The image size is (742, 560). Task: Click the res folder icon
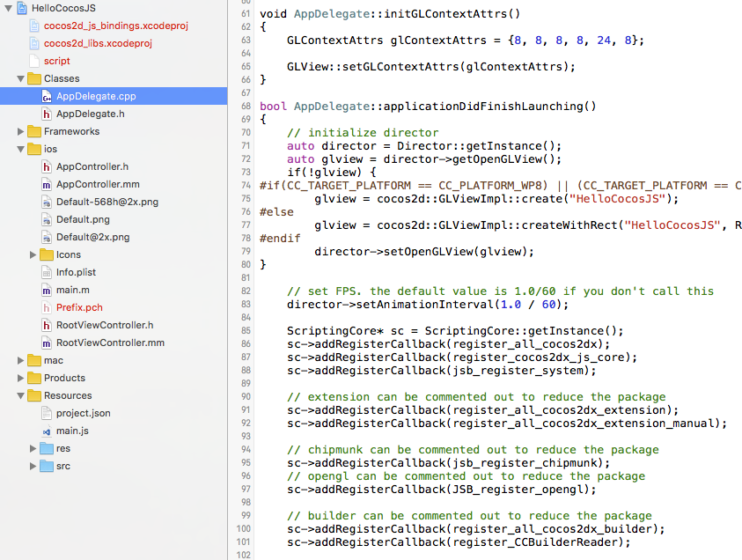(x=47, y=448)
